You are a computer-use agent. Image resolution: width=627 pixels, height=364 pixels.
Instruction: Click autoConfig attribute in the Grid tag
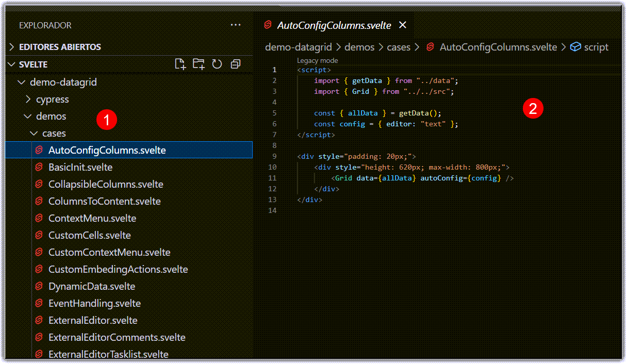[441, 178]
